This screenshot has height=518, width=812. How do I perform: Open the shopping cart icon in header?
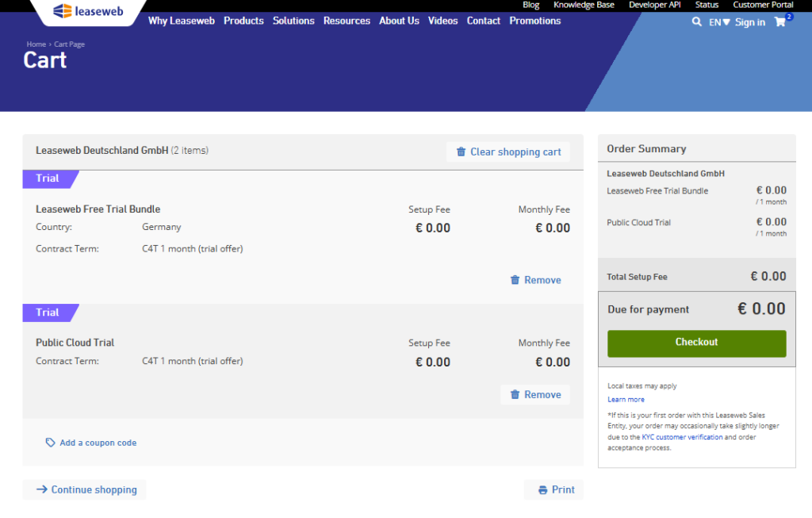pos(780,21)
